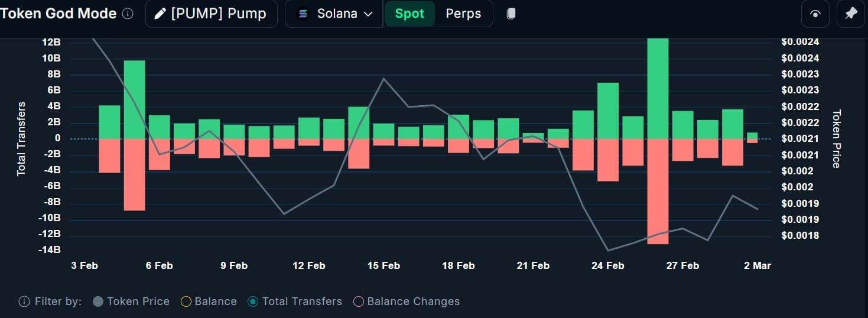This screenshot has height=318, width=868.
Task: Expand the chevron next to Solana
Action: 368,14
